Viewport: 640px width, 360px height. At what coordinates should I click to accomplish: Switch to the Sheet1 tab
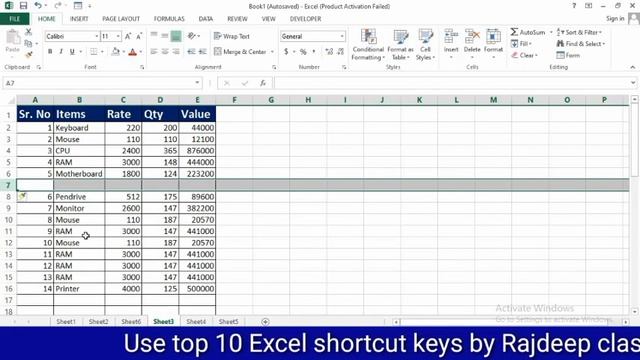point(66,322)
